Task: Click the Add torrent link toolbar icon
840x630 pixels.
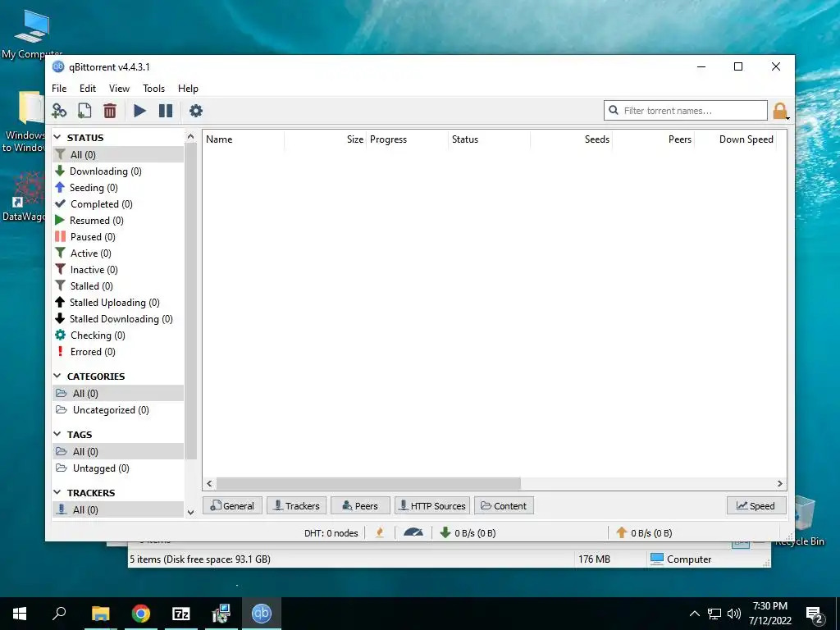Action: click(59, 111)
